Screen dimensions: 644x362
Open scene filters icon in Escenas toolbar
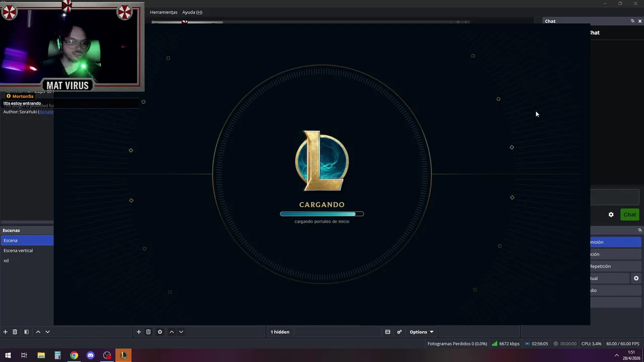(x=26, y=332)
